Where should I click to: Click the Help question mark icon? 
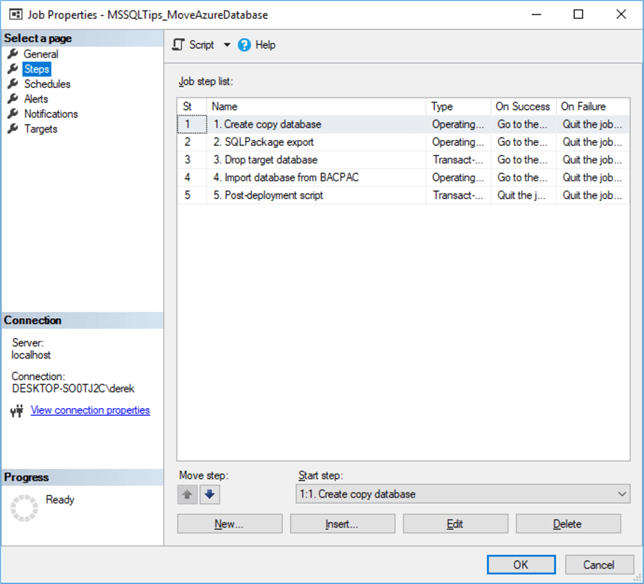point(244,45)
